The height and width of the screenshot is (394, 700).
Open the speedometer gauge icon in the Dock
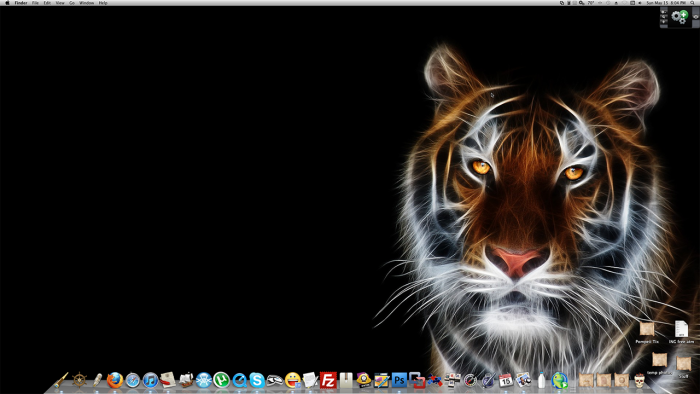pos(470,380)
